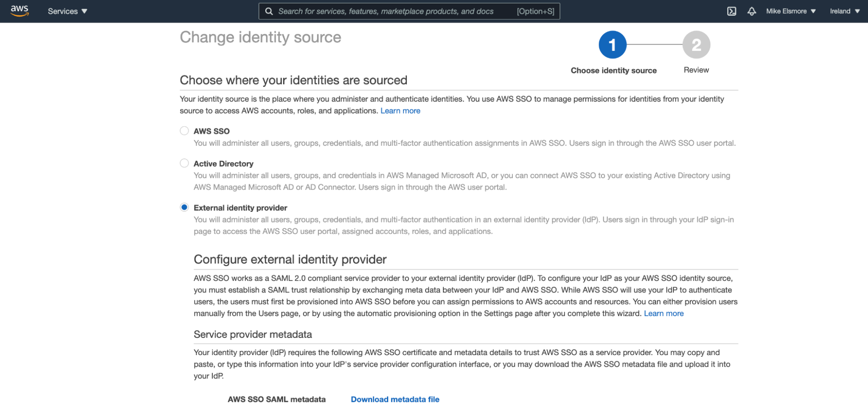Click step 2 Review circle

click(x=696, y=44)
